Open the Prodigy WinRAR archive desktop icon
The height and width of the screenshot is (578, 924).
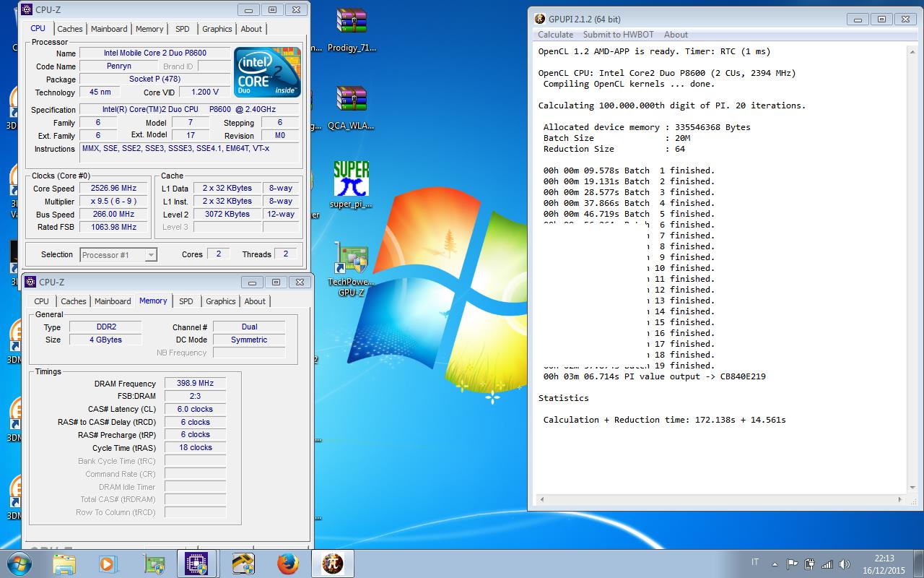coord(352,30)
